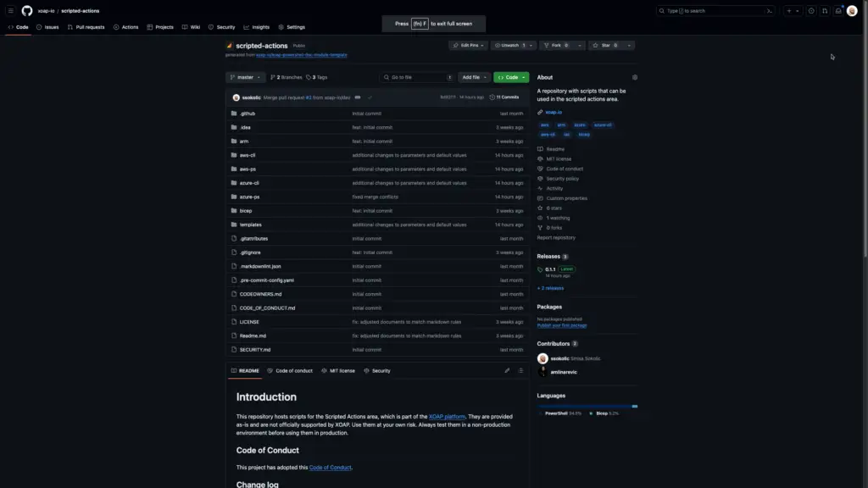Click the Go to file field
868x488 pixels.
[417, 77]
